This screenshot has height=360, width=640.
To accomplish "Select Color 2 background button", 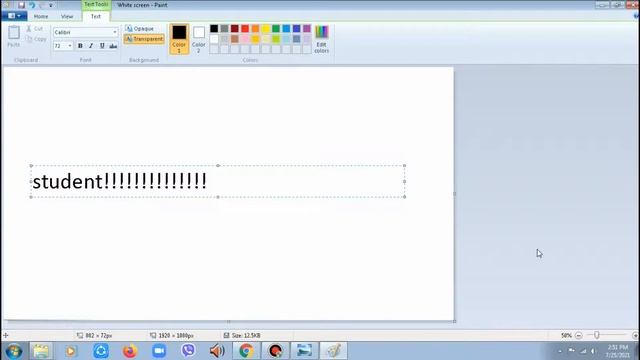I will (x=199, y=39).
